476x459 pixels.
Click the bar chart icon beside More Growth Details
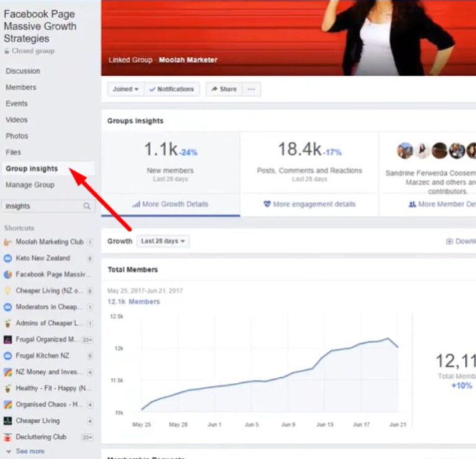136,204
